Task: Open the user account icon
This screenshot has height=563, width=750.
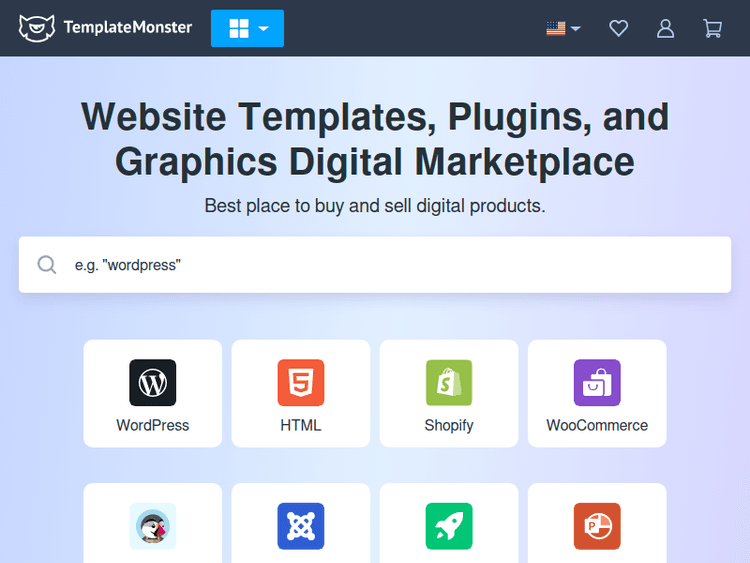Action: 665,29
